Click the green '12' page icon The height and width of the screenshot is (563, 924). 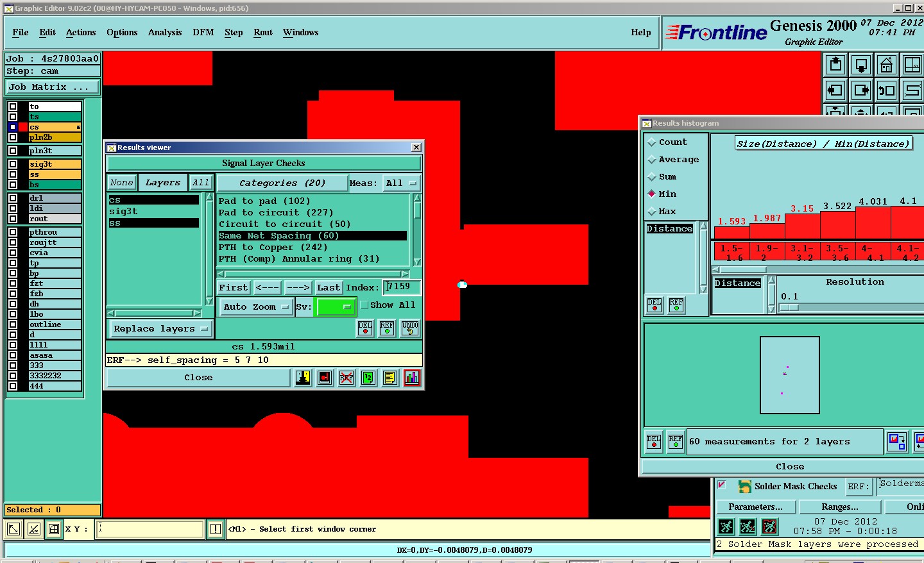click(x=368, y=378)
